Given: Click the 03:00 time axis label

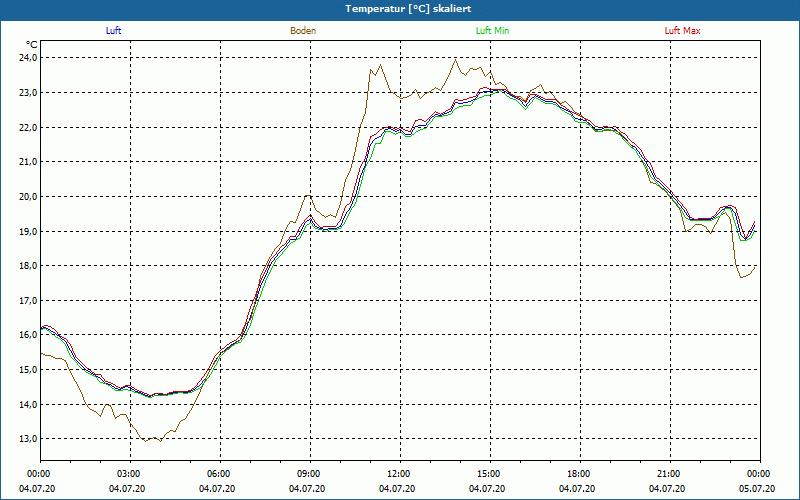Looking at the screenshot, I should (x=131, y=474).
